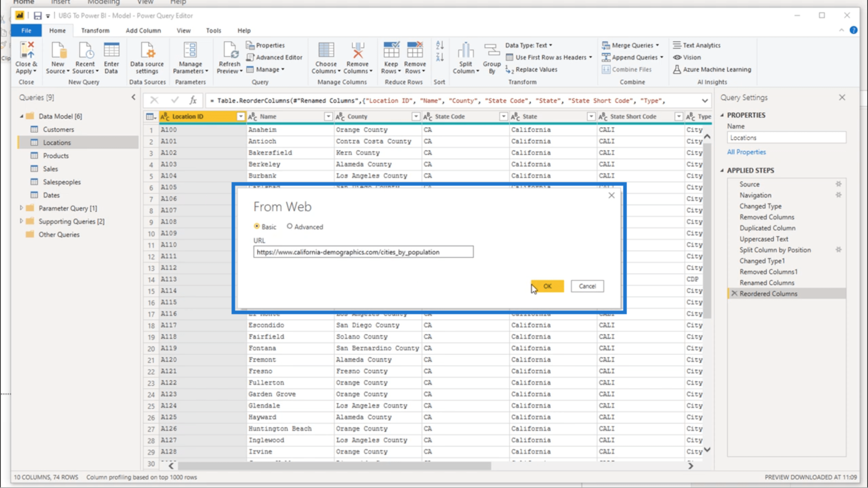
Task: Click the Recent Sources icon
Action: pyautogui.click(x=85, y=51)
